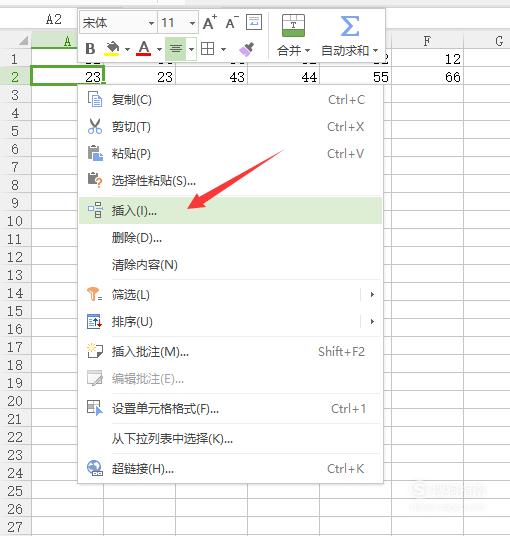Select row 10 header
510x536 pixels.
point(15,221)
